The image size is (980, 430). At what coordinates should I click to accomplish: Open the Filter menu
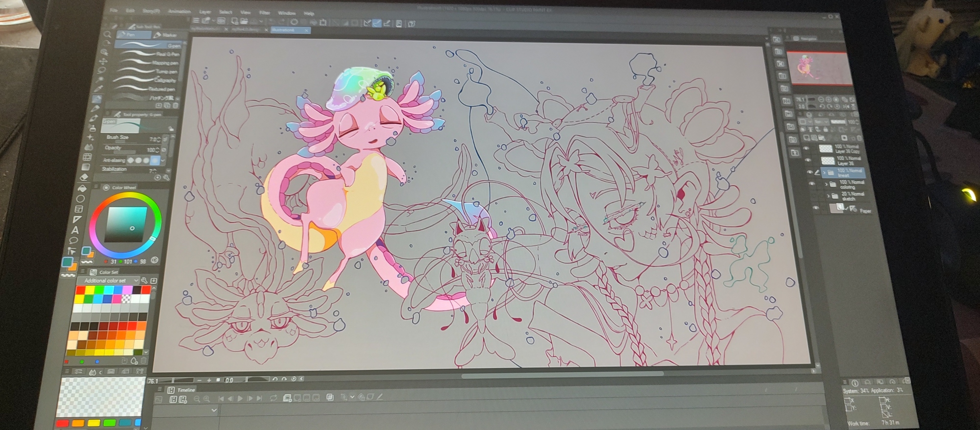[x=265, y=13]
